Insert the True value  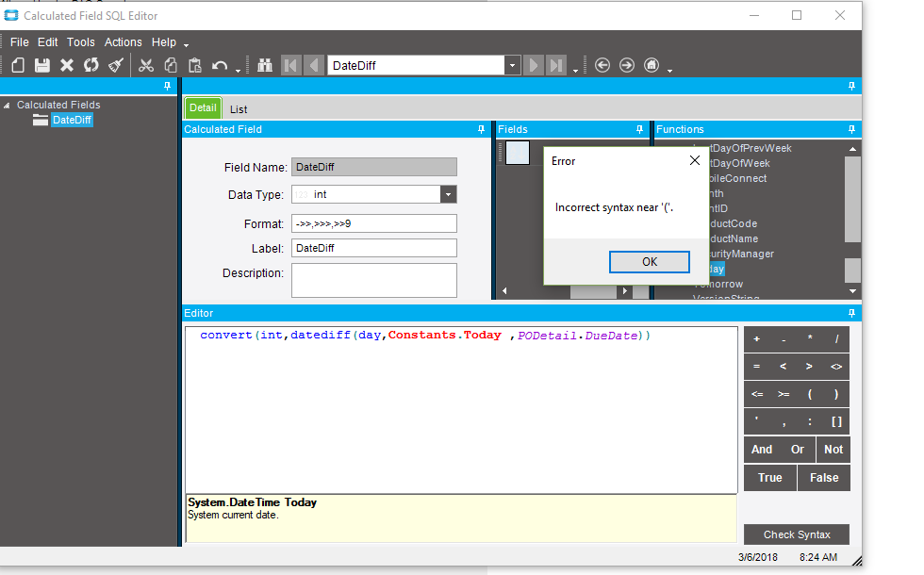point(769,478)
